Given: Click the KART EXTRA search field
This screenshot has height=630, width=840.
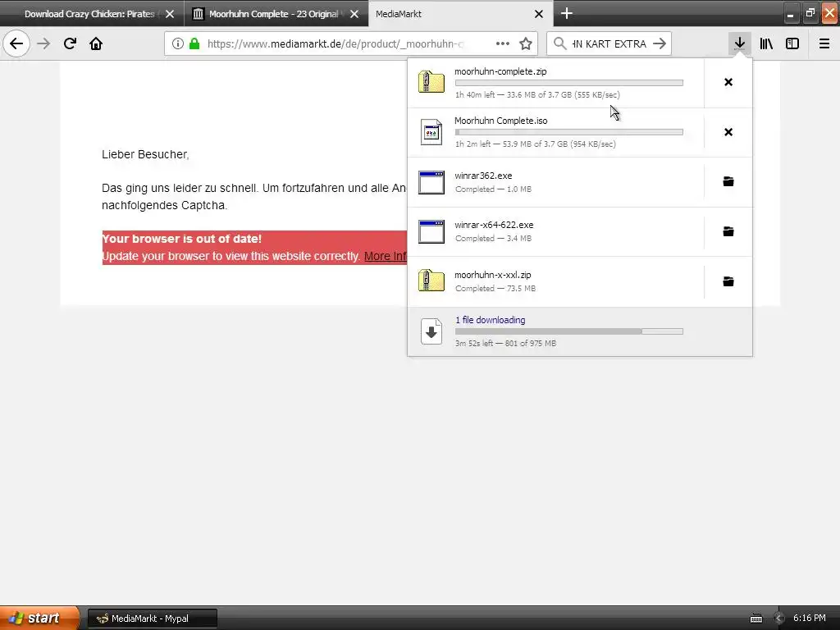Looking at the screenshot, I should click(x=609, y=43).
